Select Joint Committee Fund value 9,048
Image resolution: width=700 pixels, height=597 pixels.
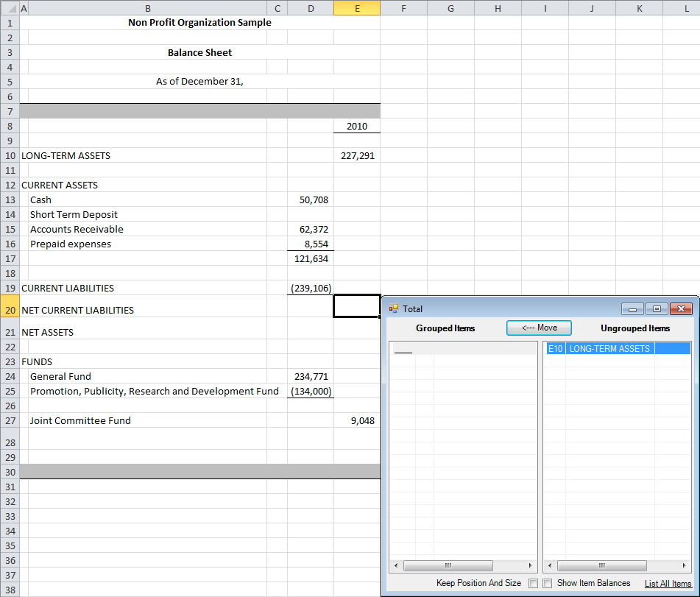pyautogui.click(x=357, y=420)
